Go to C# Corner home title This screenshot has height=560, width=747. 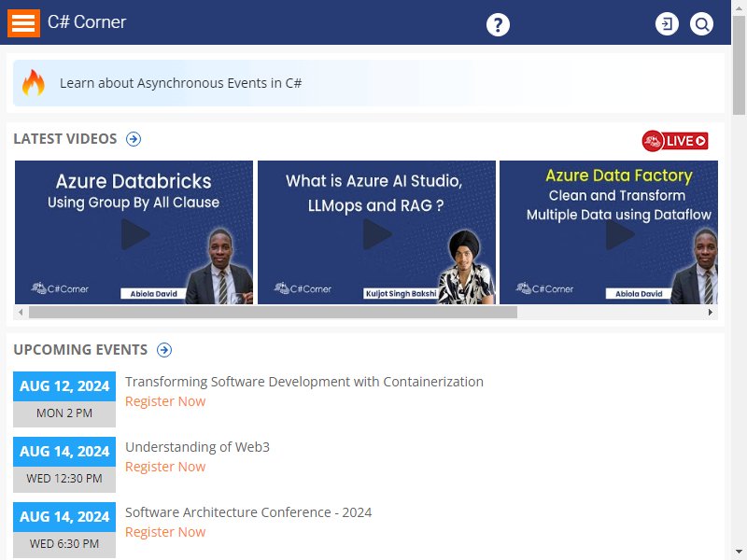[87, 21]
